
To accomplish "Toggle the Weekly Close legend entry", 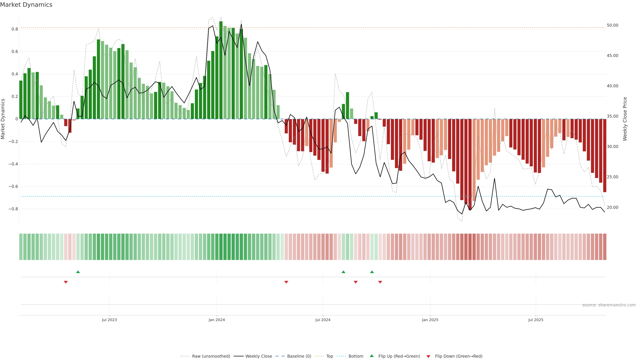I will click(258, 356).
